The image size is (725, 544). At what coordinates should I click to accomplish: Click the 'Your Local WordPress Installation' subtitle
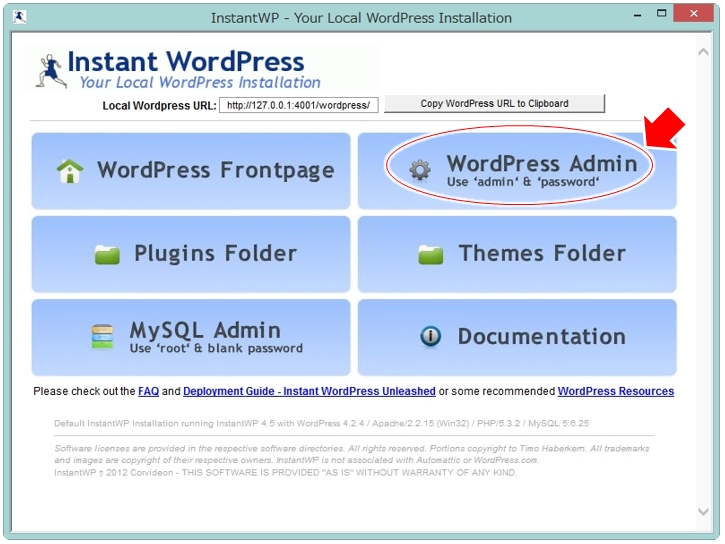tap(200, 82)
